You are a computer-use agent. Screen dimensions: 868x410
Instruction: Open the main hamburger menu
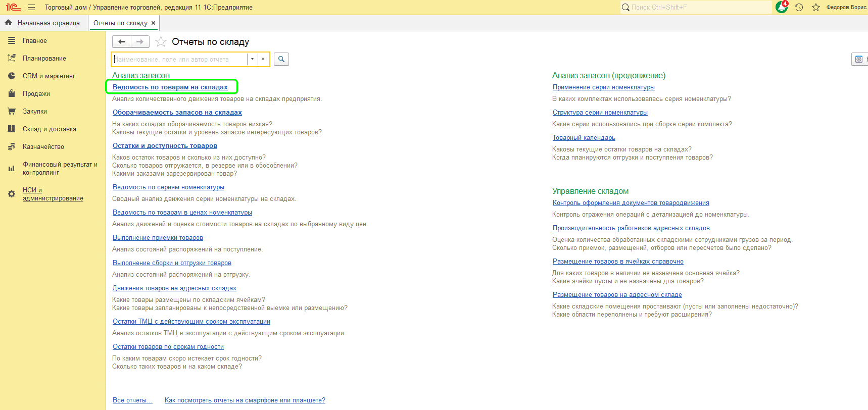coord(31,7)
